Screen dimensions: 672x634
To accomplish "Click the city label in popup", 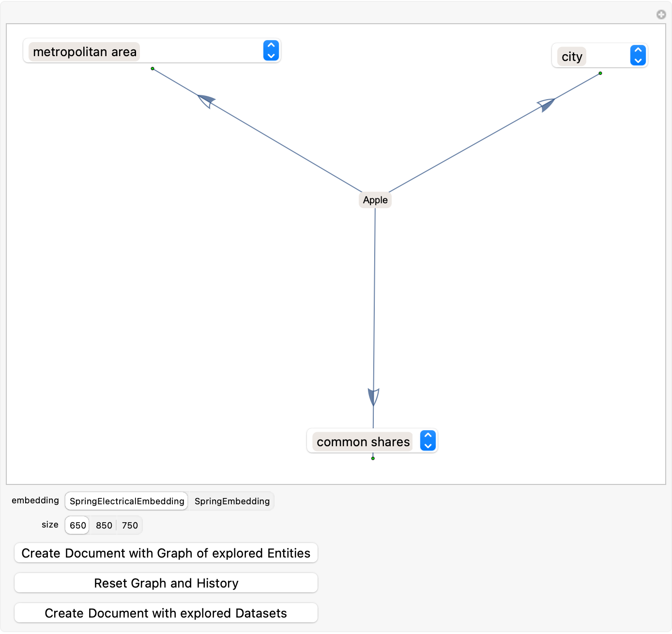I will pyautogui.click(x=572, y=57).
